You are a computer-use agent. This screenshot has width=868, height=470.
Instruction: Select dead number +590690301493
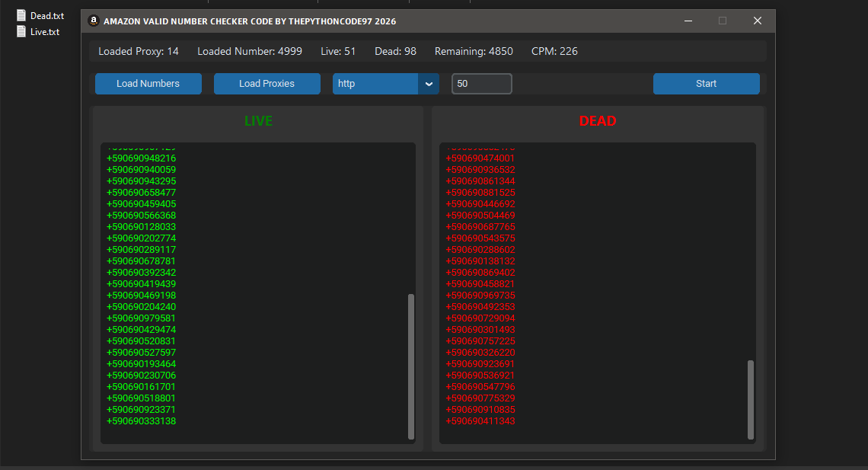tap(480, 330)
